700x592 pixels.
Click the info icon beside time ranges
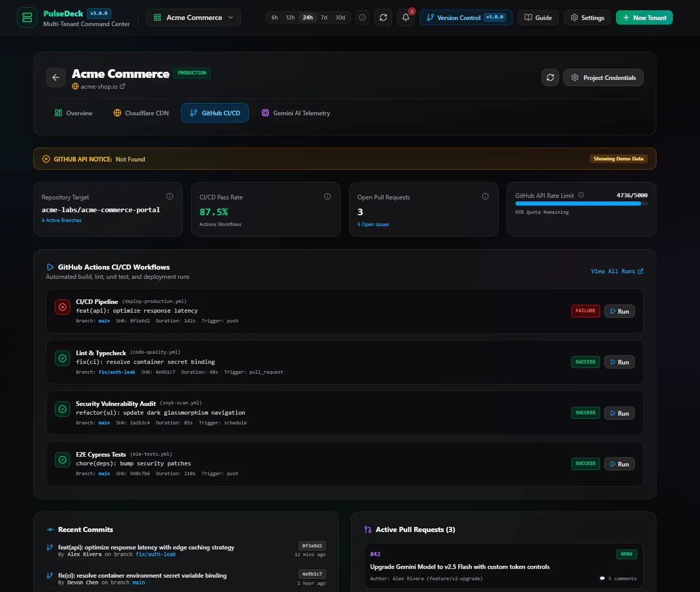pos(362,17)
